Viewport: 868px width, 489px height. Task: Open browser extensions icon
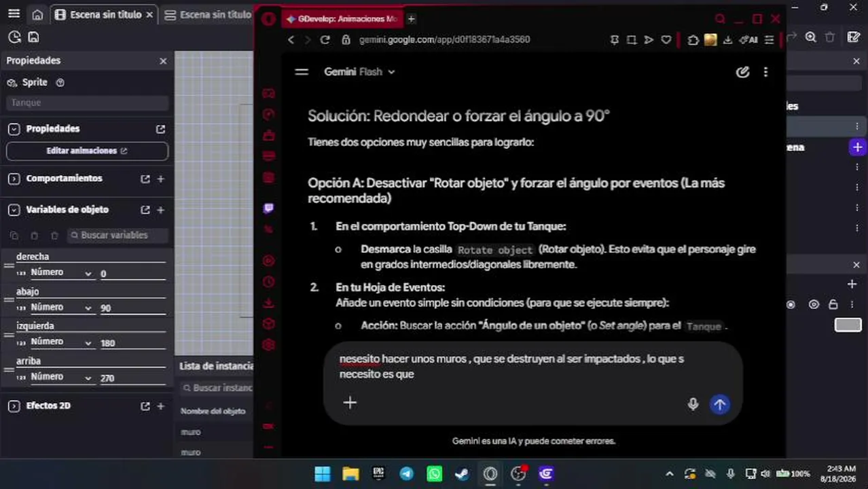(x=693, y=40)
